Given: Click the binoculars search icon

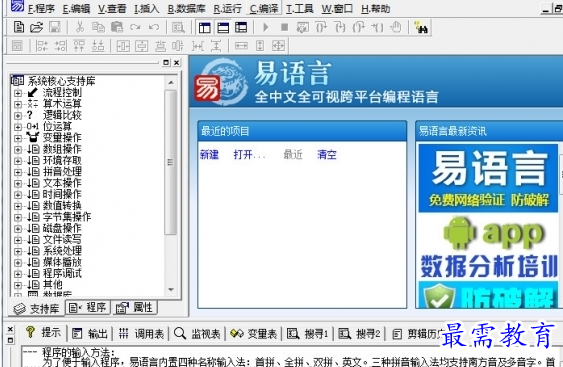Looking at the screenshot, I should tap(421, 27).
